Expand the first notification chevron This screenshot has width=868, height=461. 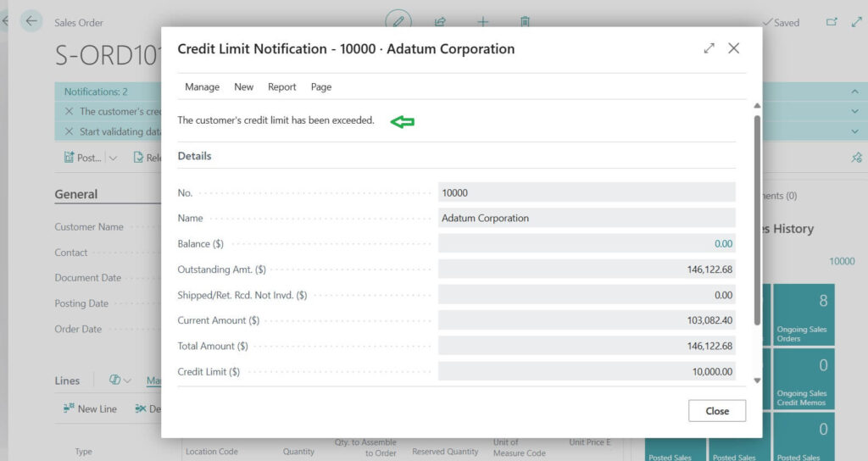coord(854,111)
